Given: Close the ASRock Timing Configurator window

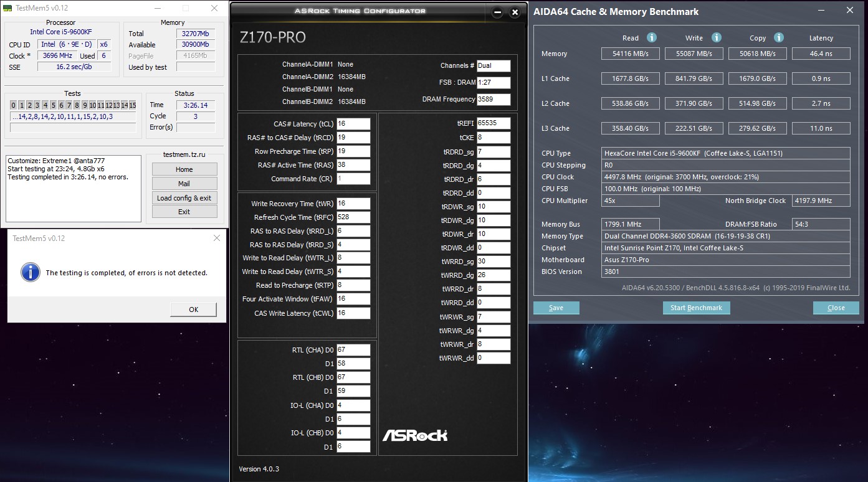Looking at the screenshot, I should (x=515, y=12).
